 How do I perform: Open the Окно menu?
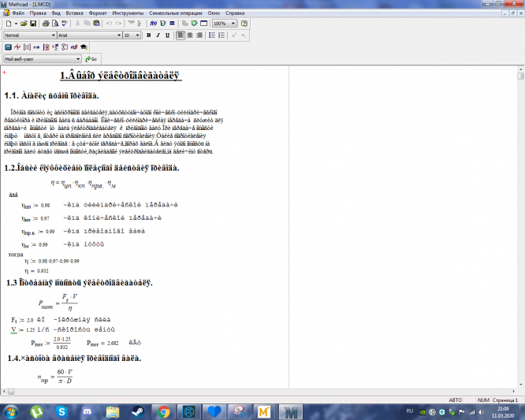click(x=214, y=13)
